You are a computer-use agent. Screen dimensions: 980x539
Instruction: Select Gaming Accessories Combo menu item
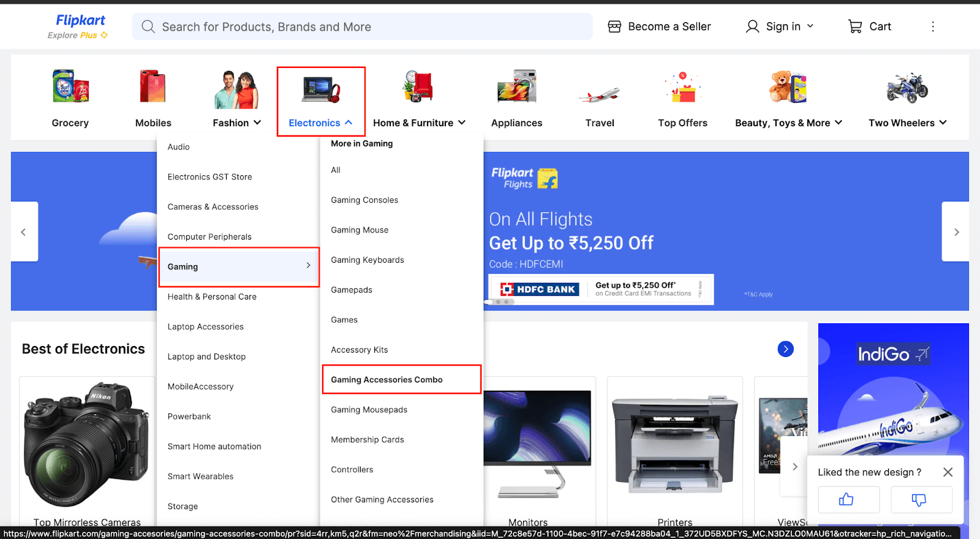pyautogui.click(x=387, y=380)
